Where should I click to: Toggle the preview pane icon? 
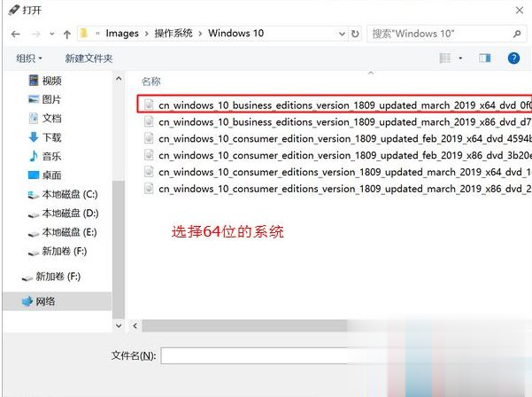485,58
